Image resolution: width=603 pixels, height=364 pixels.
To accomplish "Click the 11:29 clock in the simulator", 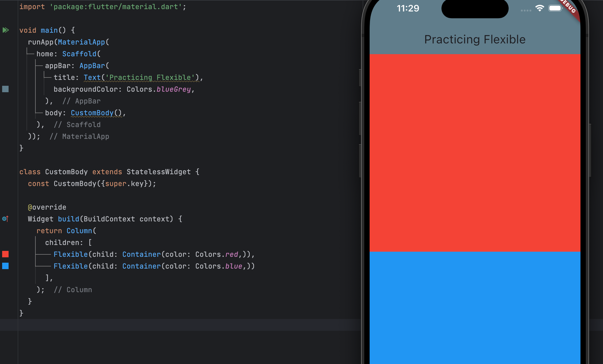I will [x=408, y=8].
